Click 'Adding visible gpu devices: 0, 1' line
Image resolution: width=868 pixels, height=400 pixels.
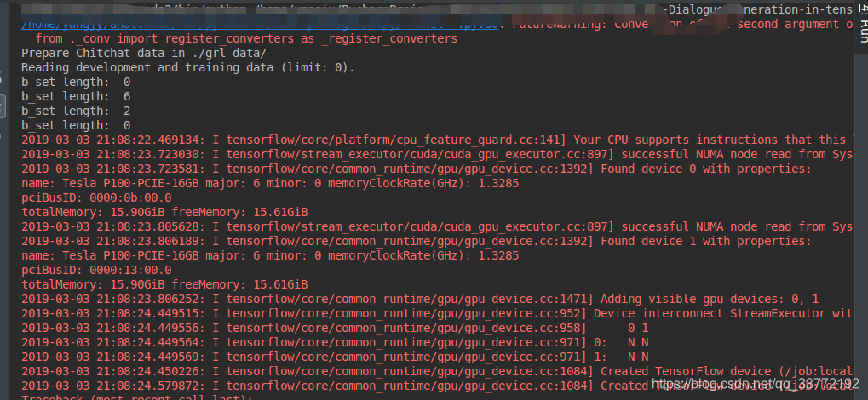[x=420, y=300]
